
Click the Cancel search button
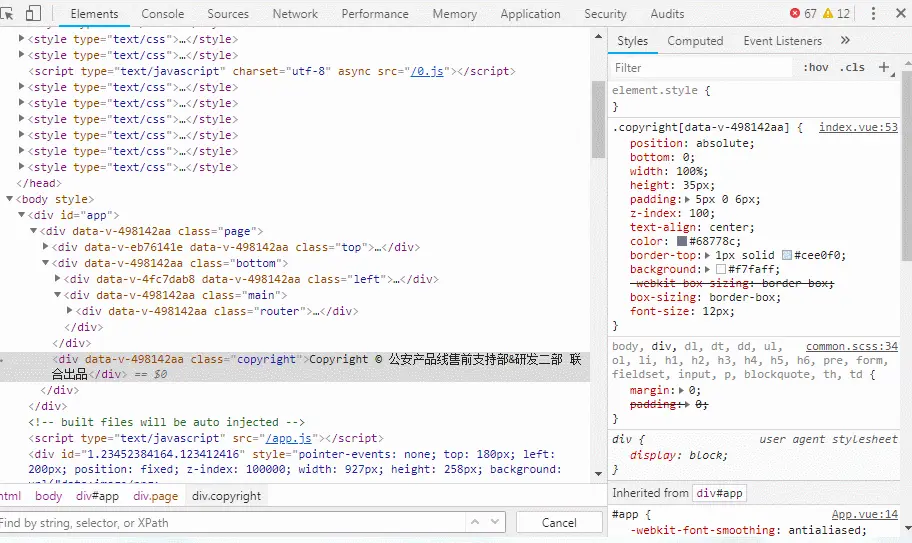click(559, 522)
